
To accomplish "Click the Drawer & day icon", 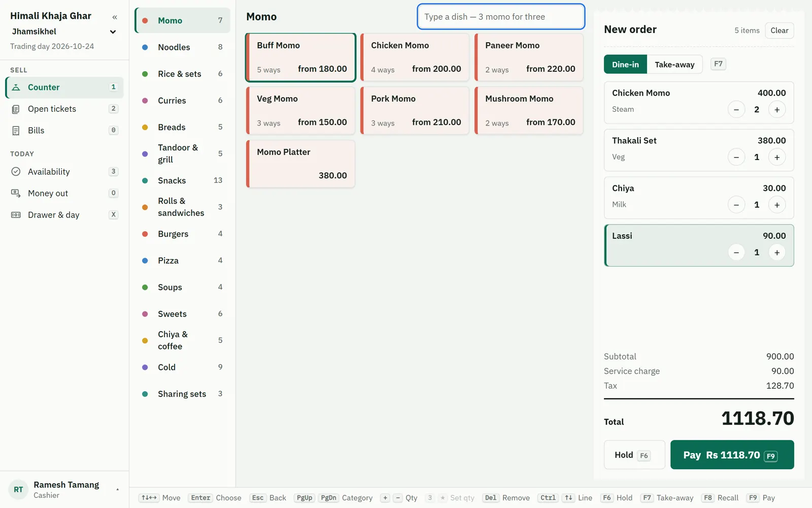I will point(16,215).
